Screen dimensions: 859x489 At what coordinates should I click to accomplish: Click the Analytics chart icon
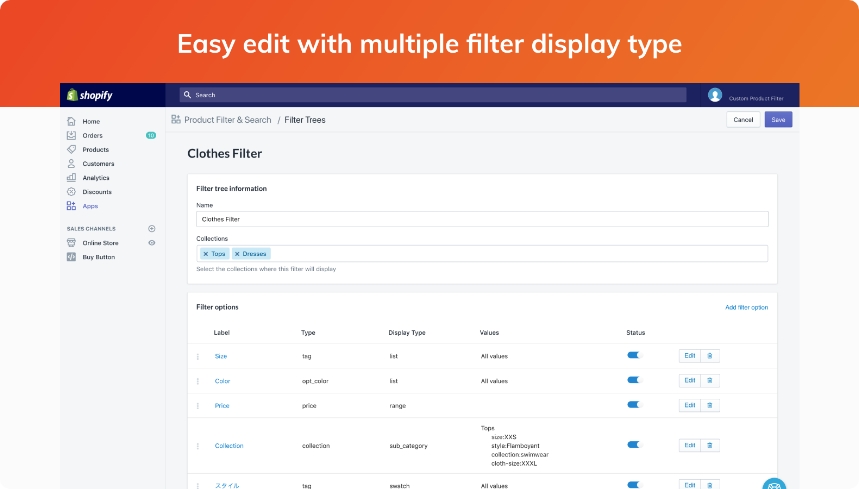71,177
